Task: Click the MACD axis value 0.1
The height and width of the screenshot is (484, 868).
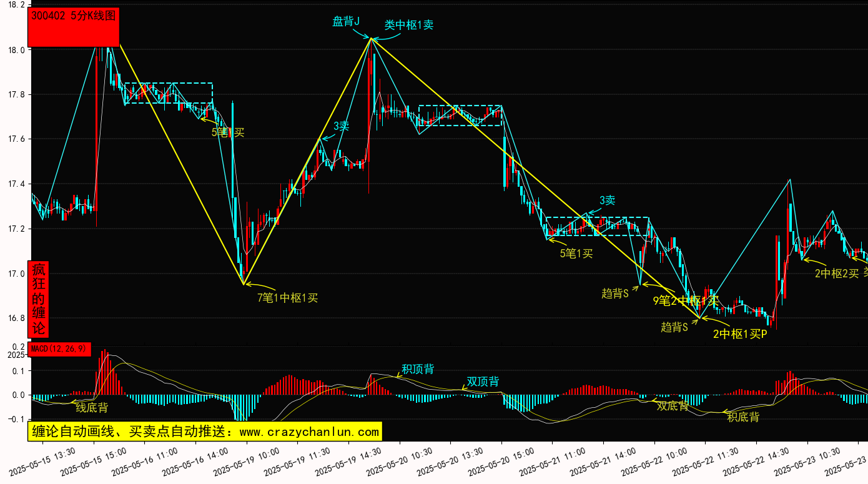Action: point(19,371)
